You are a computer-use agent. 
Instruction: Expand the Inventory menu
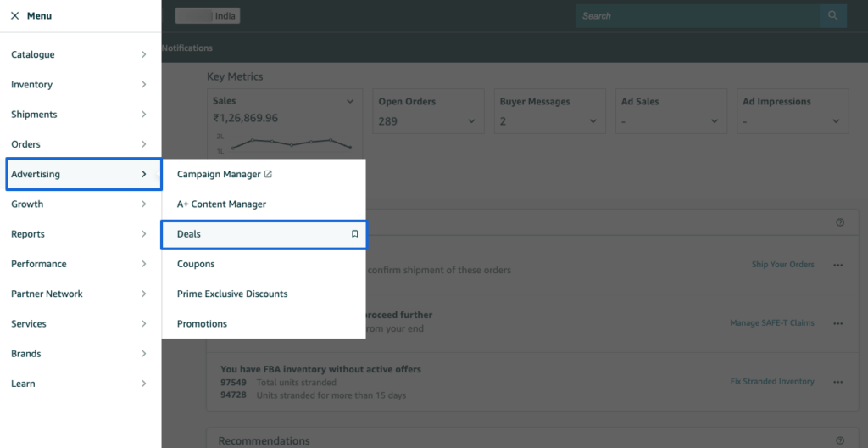point(81,84)
